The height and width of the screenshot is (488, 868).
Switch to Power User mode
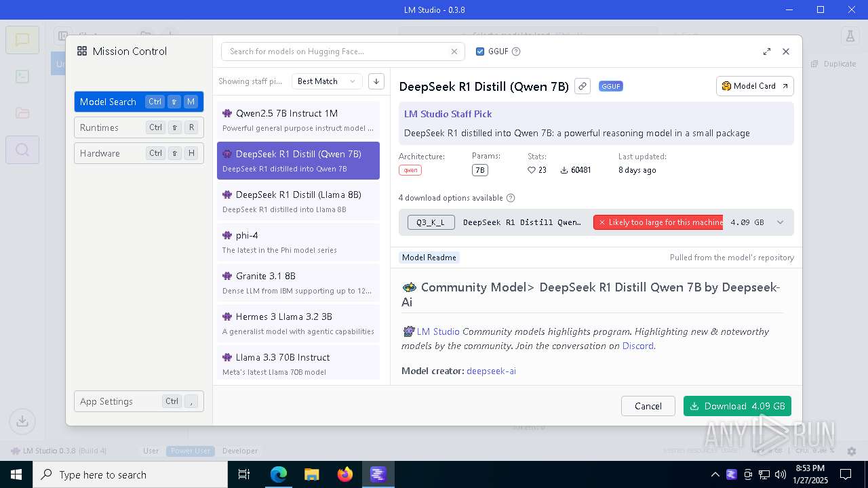[191, 451]
